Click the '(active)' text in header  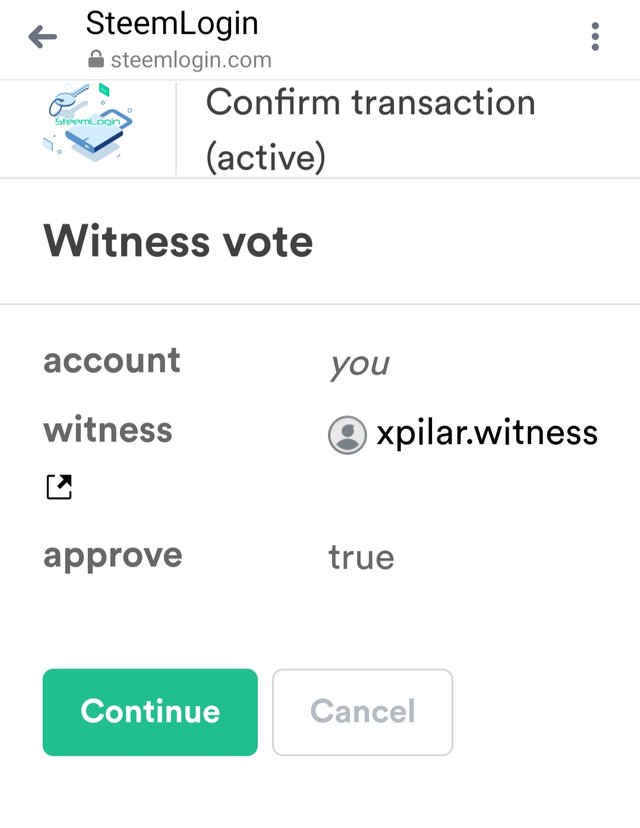(x=266, y=158)
